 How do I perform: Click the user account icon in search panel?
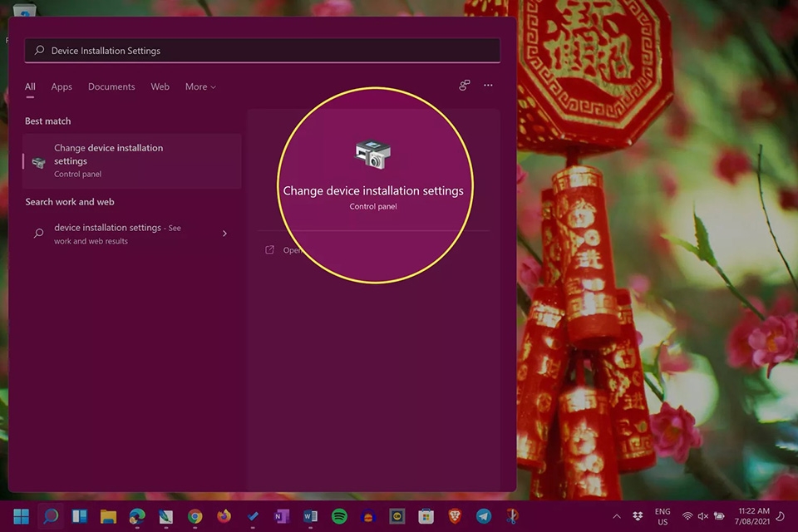pos(464,85)
